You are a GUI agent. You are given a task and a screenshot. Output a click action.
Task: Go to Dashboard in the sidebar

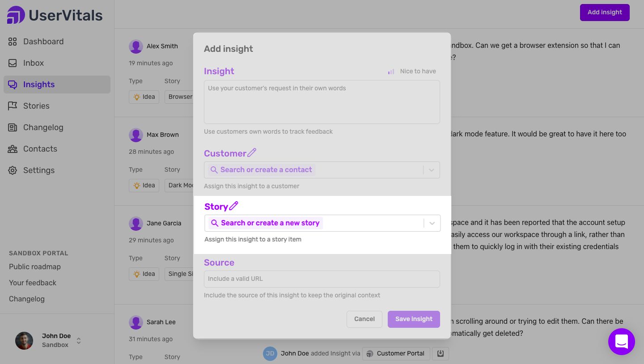click(43, 42)
